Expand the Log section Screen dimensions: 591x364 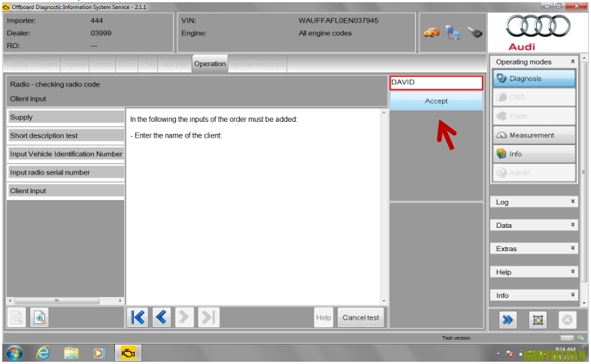(x=534, y=202)
